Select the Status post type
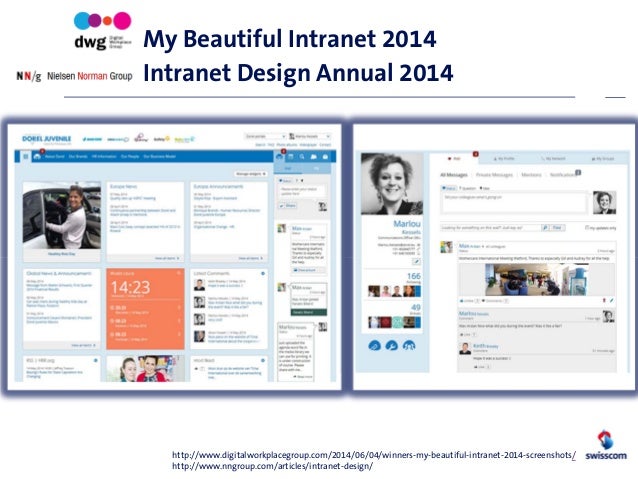The image size is (638, 479). (449, 188)
